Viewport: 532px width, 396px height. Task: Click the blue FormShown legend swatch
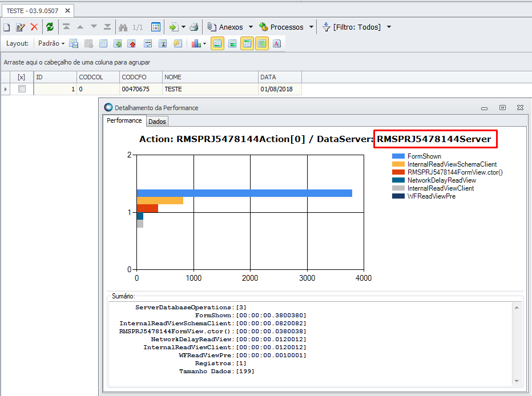pos(398,156)
